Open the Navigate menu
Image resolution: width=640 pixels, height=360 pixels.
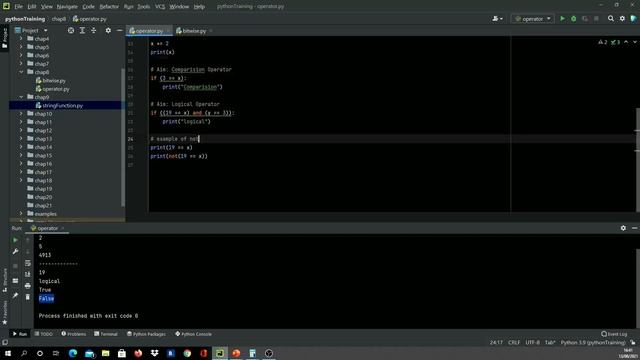67,7
